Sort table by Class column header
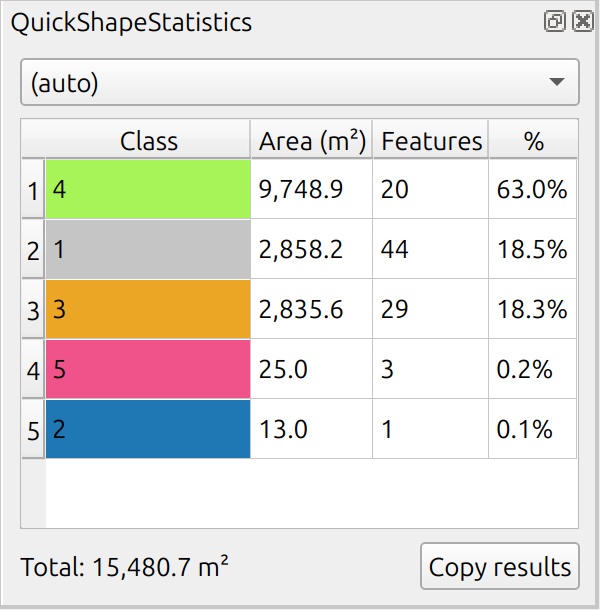This screenshot has width=600, height=610. [148, 140]
